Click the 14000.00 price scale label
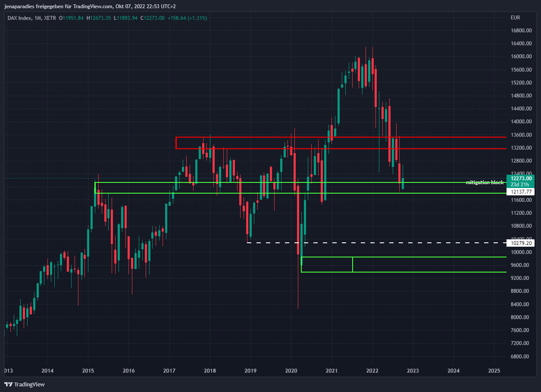 click(520, 122)
